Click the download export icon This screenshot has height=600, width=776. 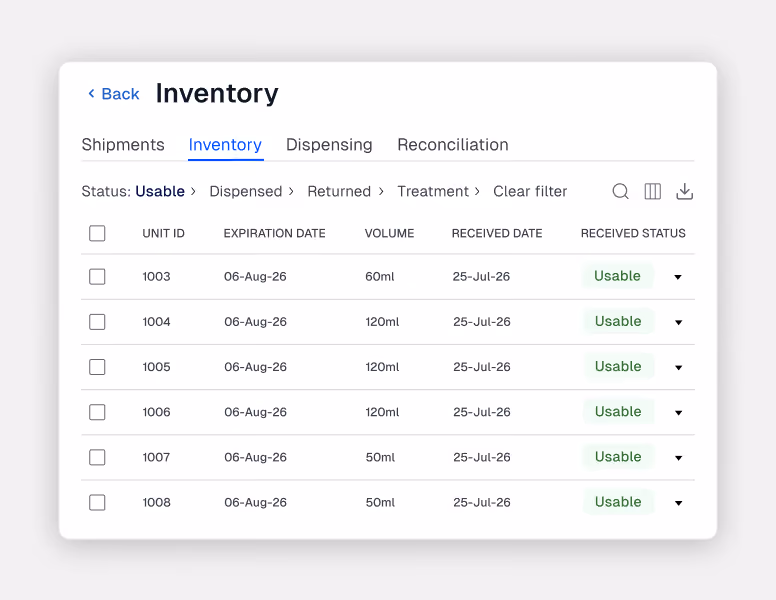click(684, 191)
